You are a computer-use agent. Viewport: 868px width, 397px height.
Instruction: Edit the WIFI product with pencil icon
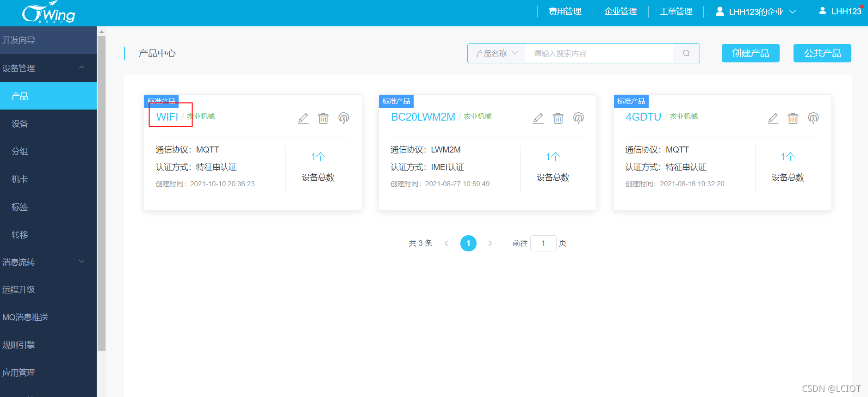(x=303, y=118)
